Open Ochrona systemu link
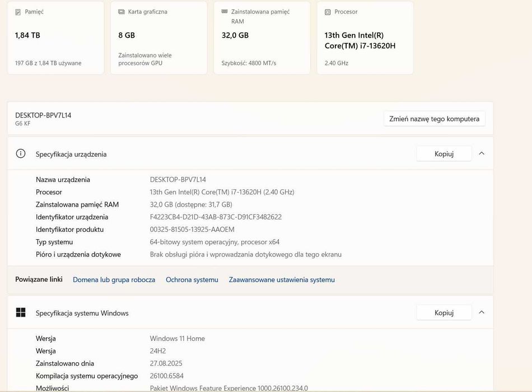Screen dimensions: 532x392 pyautogui.click(x=192, y=279)
